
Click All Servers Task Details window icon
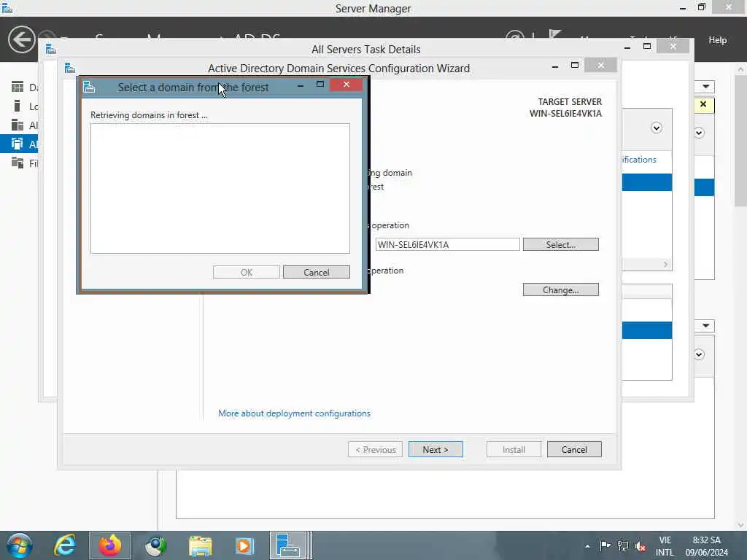pyautogui.click(x=51, y=49)
